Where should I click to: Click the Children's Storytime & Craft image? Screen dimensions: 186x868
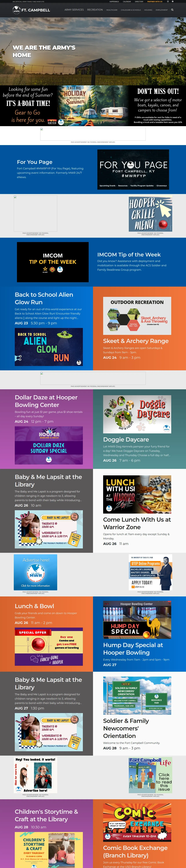[x=49, y=850]
